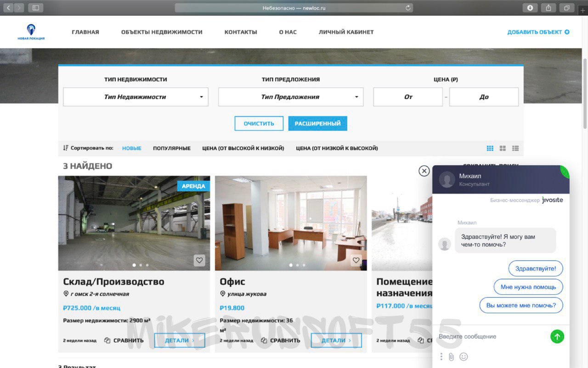This screenshot has height=368, width=588.
Task: Open Детали for Склад/Производство
Action: (x=180, y=340)
